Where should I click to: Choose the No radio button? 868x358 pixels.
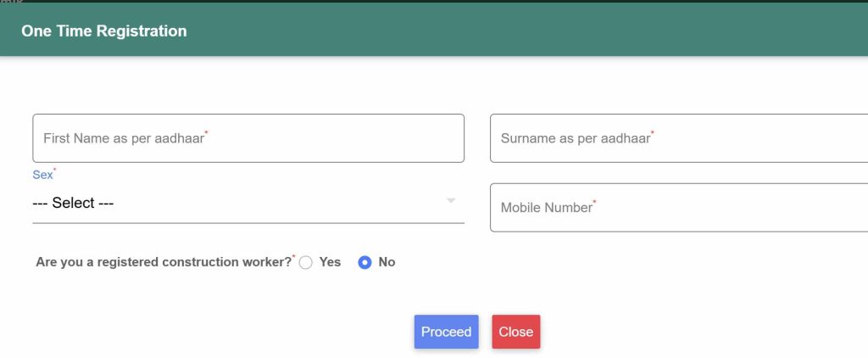coord(365,263)
